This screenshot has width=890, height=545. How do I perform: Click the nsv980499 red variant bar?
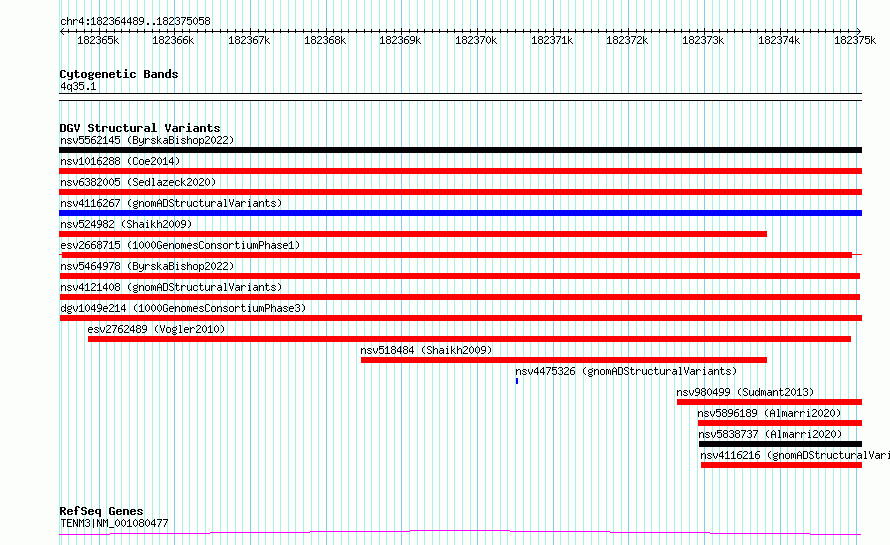pyautogui.click(x=770, y=402)
